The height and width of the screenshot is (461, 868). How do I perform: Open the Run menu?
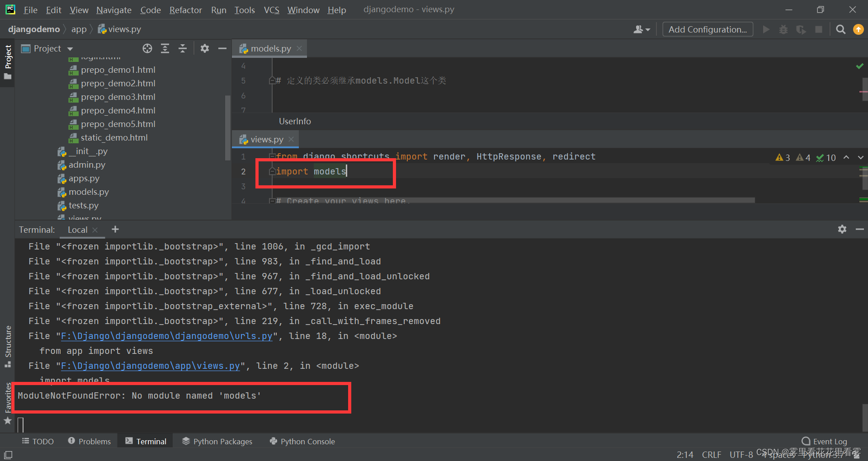[x=219, y=9]
